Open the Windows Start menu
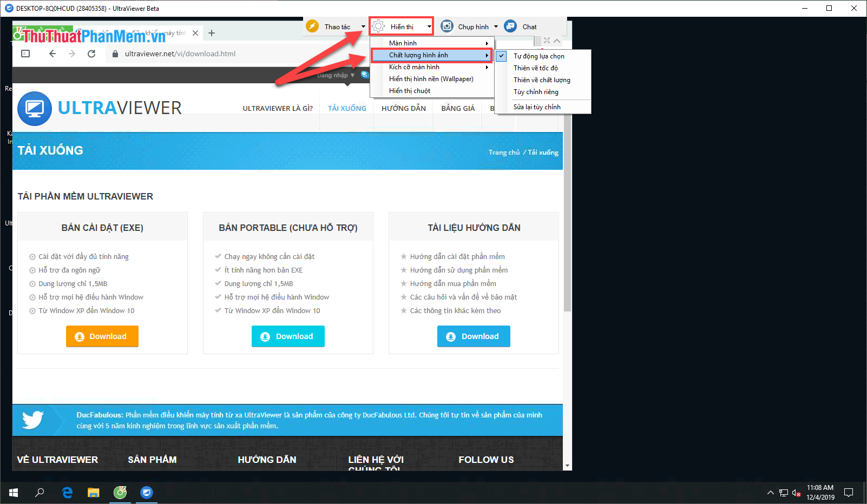The image size is (867, 504). pyautogui.click(x=14, y=493)
